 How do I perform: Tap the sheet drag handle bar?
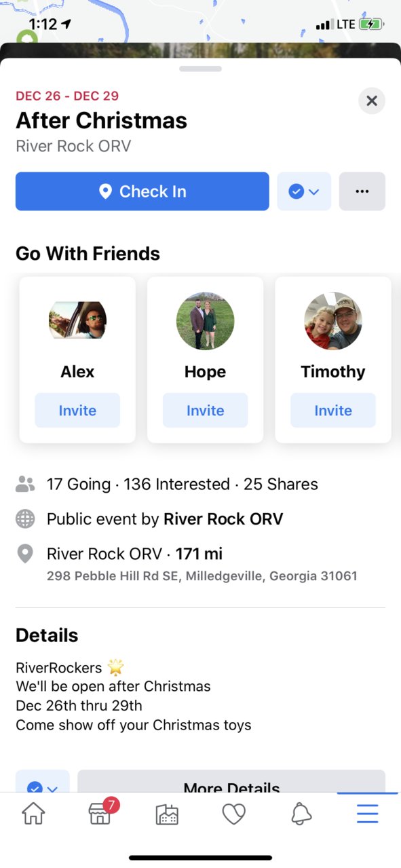pos(200,69)
